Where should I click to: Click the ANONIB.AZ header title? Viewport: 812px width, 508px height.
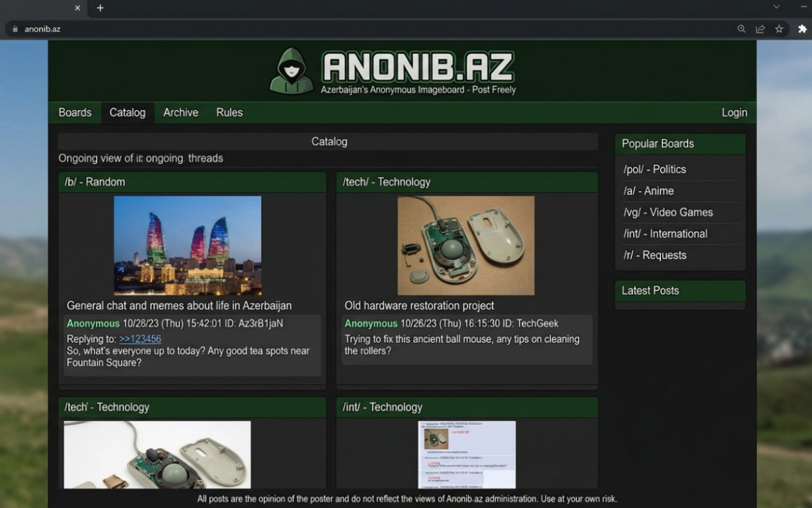418,67
